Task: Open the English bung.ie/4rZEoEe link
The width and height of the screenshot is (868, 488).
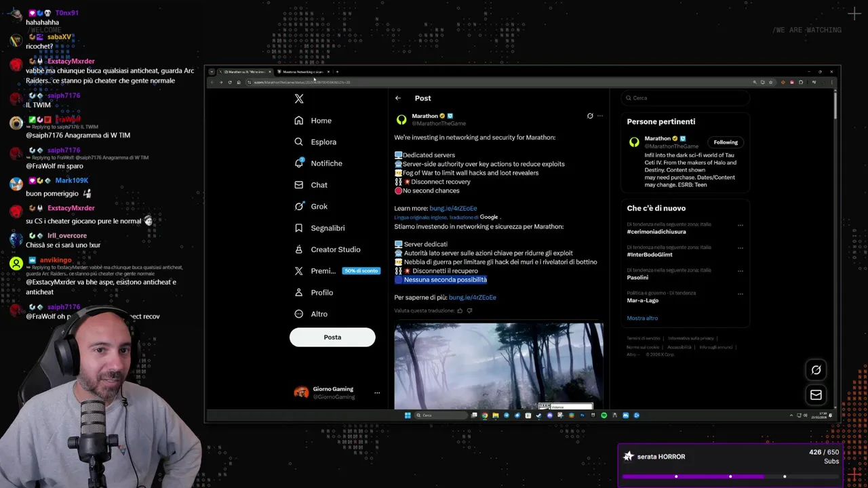Action: click(x=453, y=208)
